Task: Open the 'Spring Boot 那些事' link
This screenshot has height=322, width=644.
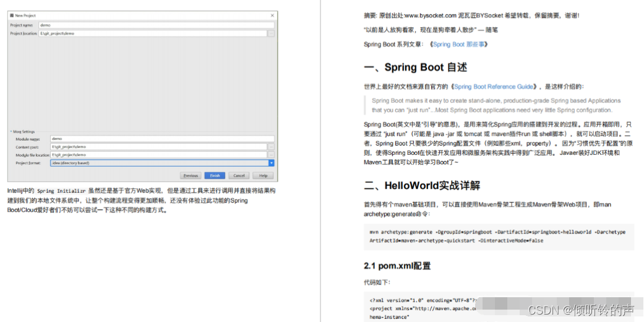Action: [459, 45]
